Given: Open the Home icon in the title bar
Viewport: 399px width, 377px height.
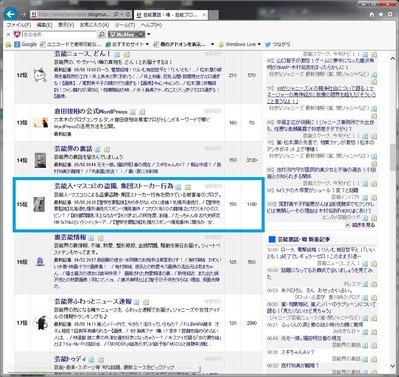Looking at the screenshot, I should (x=372, y=14).
